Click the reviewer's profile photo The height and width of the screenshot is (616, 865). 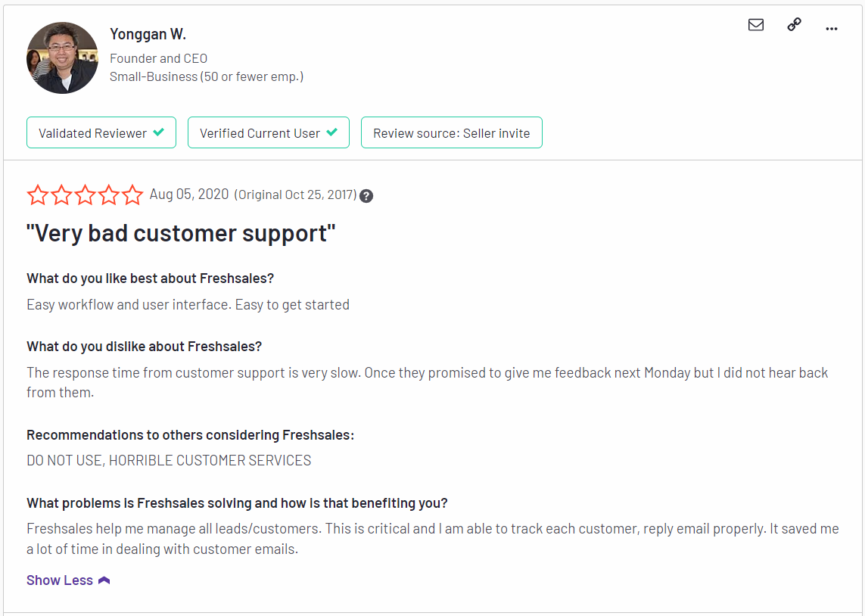pyautogui.click(x=62, y=58)
